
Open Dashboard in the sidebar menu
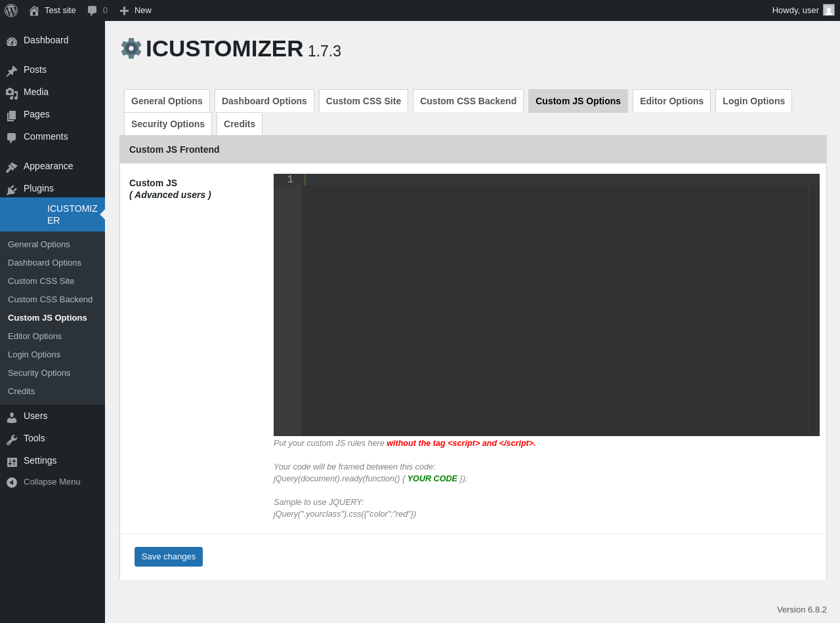point(52,40)
